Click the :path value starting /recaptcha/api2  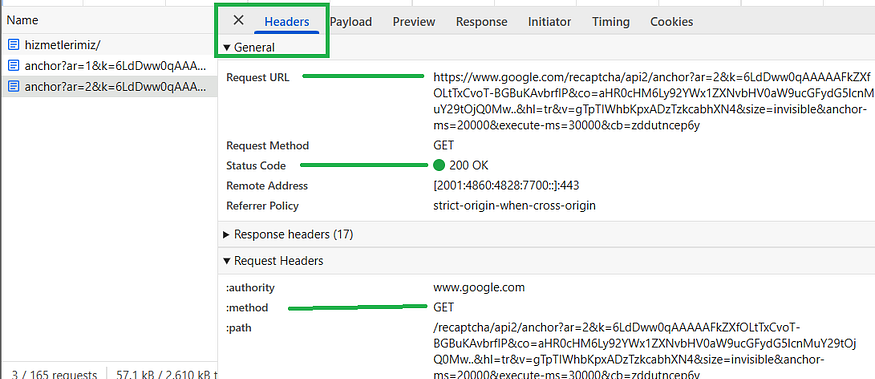(646, 350)
